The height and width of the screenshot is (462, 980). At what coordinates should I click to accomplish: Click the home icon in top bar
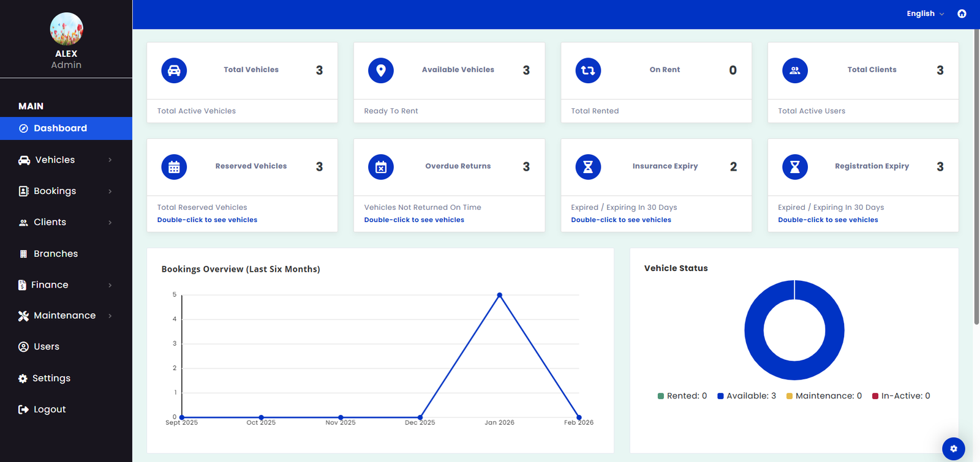[x=962, y=13]
